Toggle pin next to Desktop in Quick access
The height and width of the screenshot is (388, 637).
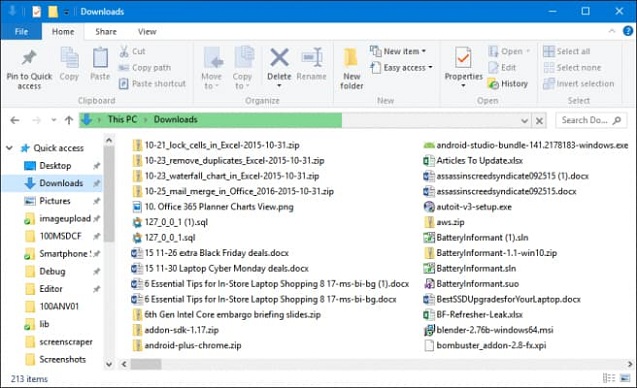pyautogui.click(x=96, y=166)
